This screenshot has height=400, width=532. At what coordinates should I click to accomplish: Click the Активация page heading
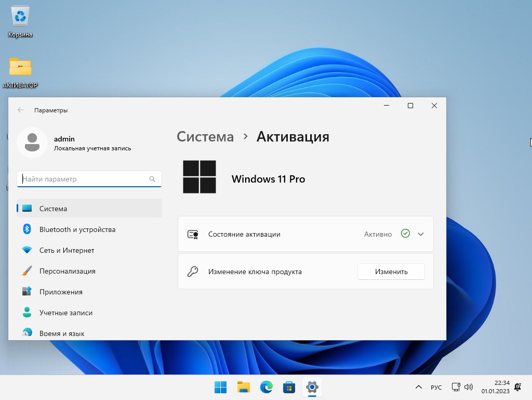(293, 137)
